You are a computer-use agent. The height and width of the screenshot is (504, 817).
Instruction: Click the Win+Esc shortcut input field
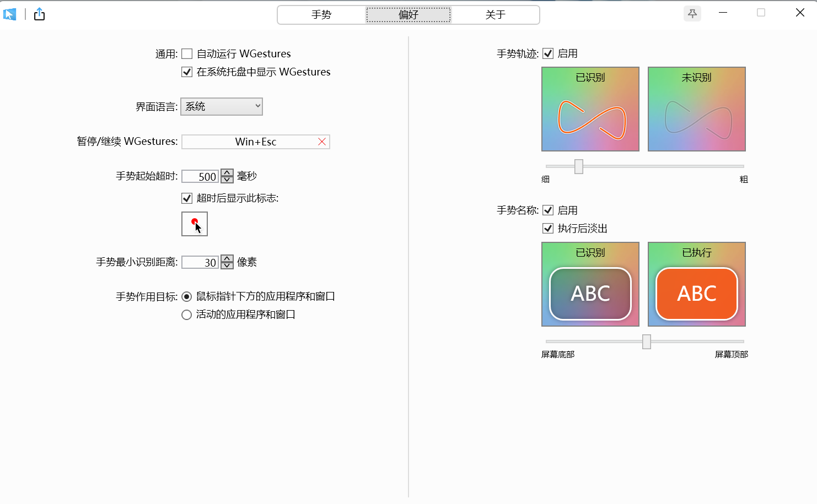[251, 142]
